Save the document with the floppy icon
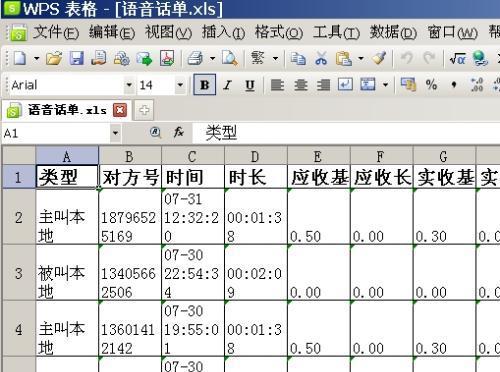Screen dimensions: 500x372 76,59
